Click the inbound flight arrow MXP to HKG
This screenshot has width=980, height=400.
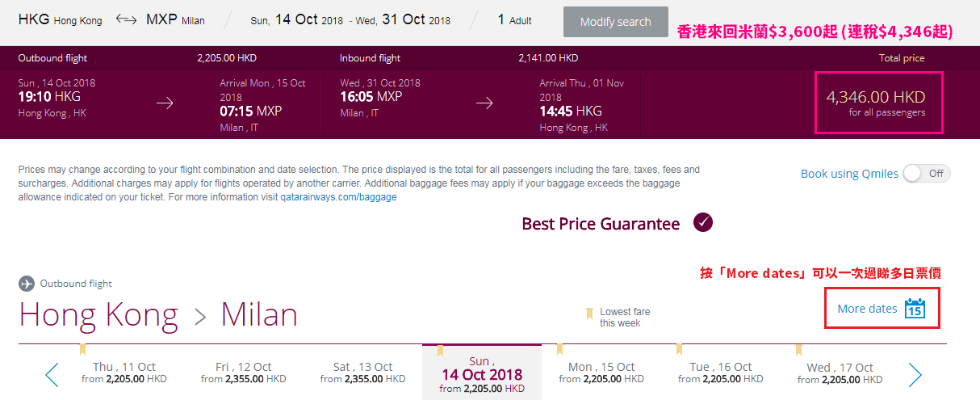[485, 103]
